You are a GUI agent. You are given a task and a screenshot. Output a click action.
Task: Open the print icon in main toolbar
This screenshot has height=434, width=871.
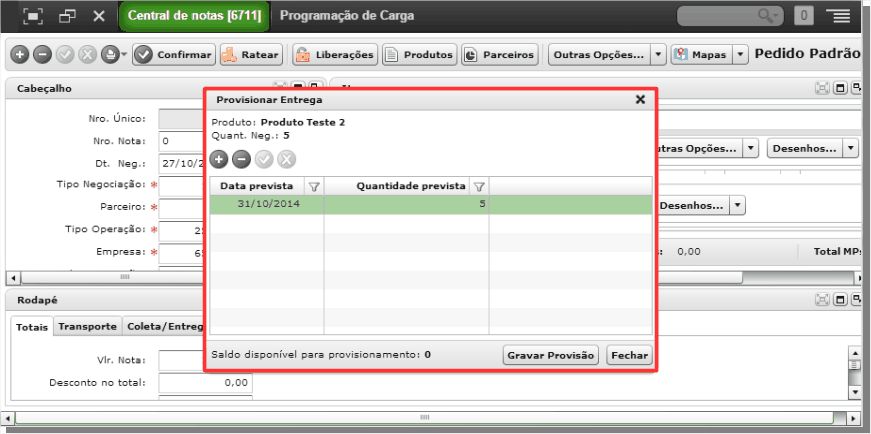[110, 54]
